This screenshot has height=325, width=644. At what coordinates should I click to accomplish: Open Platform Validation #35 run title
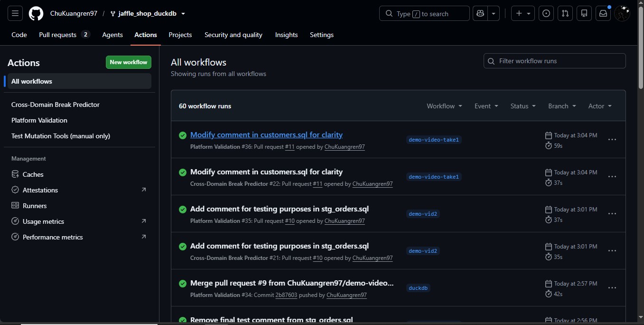tap(280, 209)
